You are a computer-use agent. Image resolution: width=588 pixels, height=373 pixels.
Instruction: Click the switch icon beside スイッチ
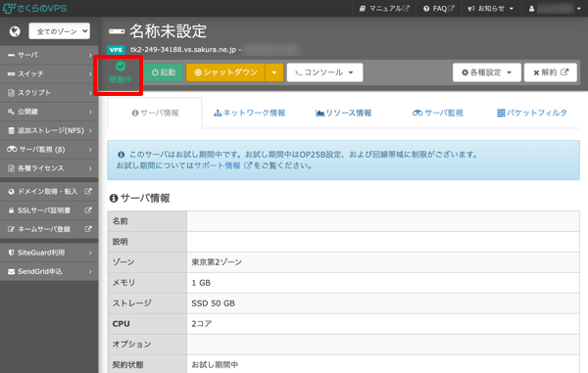(11, 73)
